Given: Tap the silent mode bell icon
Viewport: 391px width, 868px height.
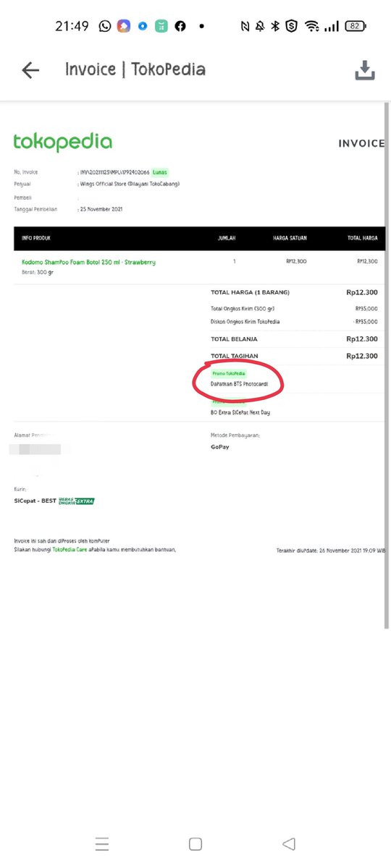Looking at the screenshot, I should point(260,26).
